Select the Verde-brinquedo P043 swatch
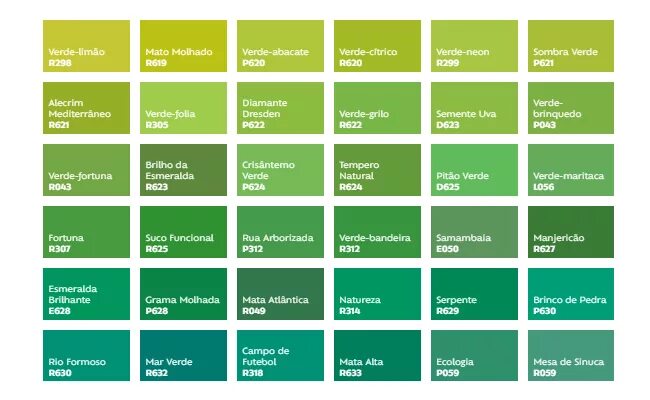650x400 pixels. (x=571, y=108)
